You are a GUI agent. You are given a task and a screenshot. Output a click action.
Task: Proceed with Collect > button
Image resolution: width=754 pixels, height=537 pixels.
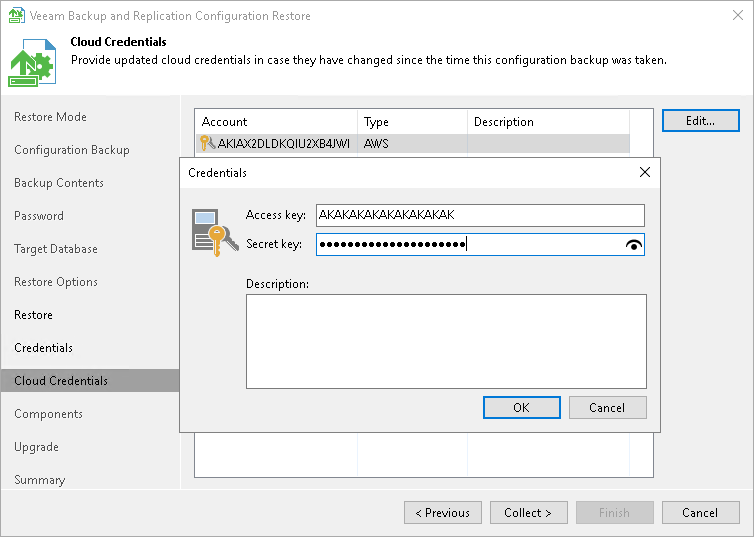tap(528, 512)
